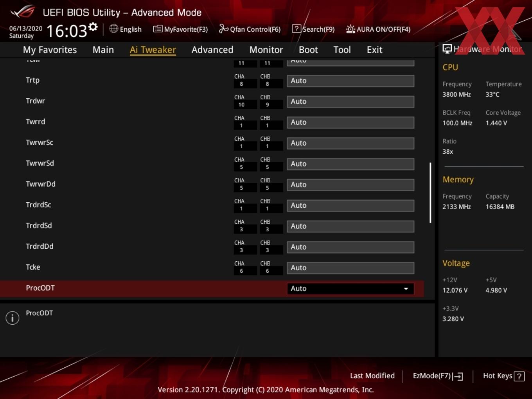The height and width of the screenshot is (399, 532).
Task: Click the TrdrdDd Auto input field
Action: [x=350, y=247]
